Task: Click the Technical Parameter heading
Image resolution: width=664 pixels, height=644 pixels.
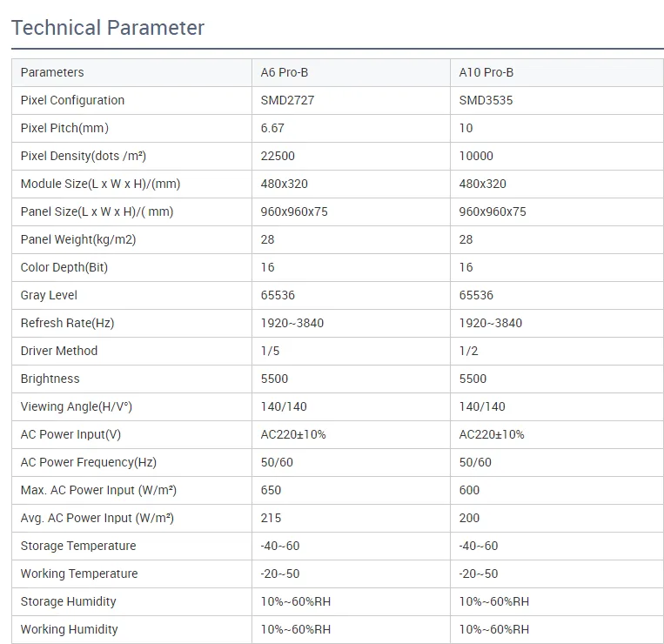Action: pyautogui.click(x=108, y=28)
